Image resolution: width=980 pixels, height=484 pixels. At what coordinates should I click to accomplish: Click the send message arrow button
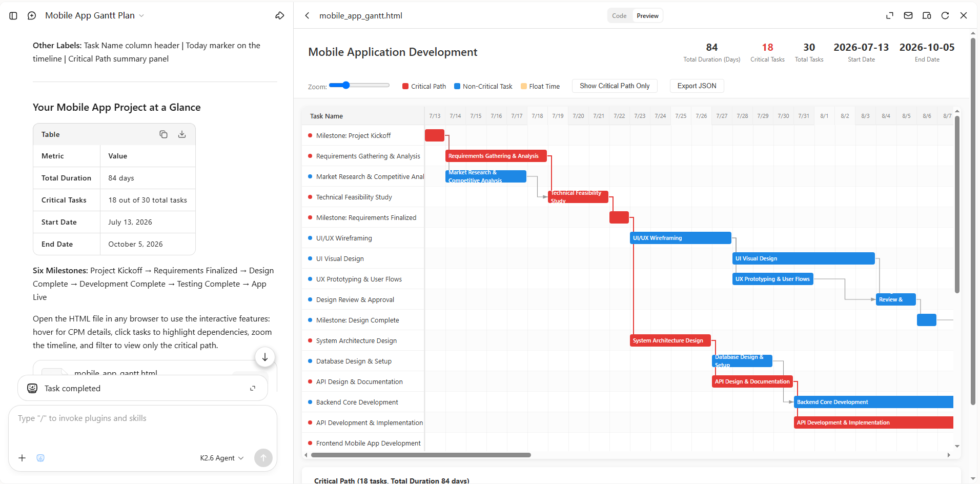coord(263,458)
